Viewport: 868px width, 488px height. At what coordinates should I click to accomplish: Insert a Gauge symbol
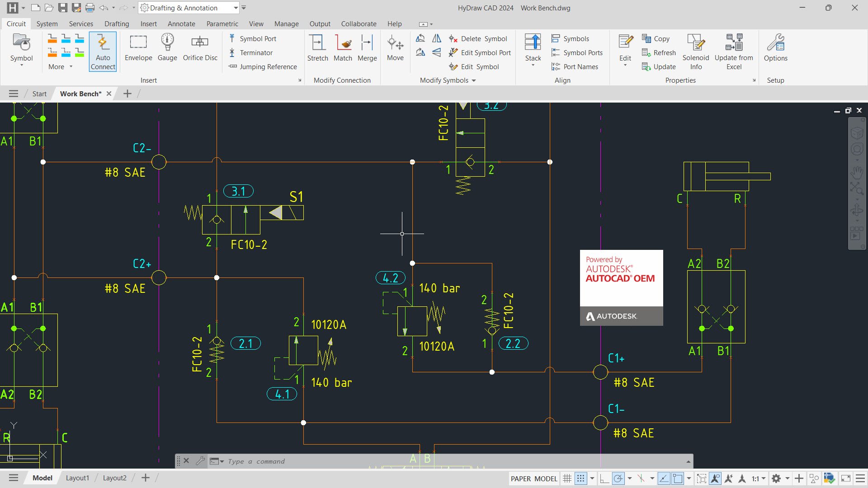(167, 48)
